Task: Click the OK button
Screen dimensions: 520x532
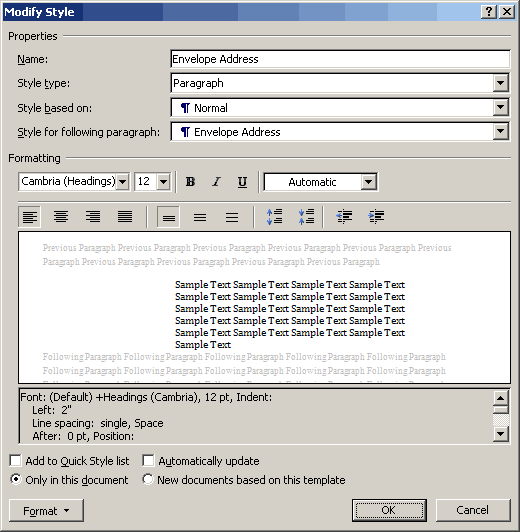Action: pos(389,510)
